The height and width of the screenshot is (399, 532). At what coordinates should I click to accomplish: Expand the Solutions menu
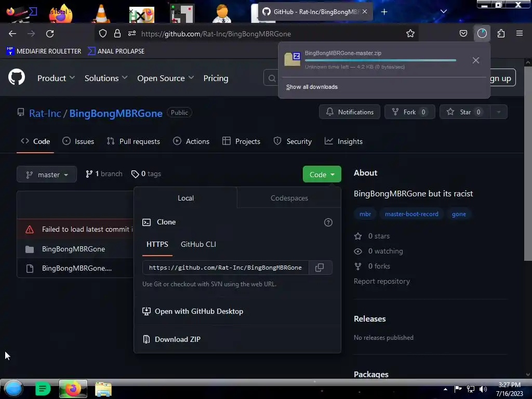[106, 78]
